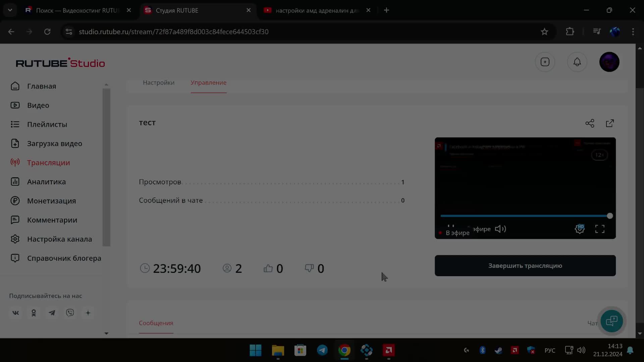Click the browser back arrow

pos(11,32)
